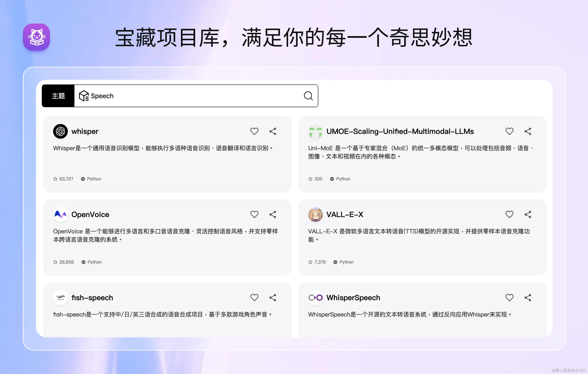Share the VALL-E-X project
Screen dimensions: 588x374
click(528, 214)
